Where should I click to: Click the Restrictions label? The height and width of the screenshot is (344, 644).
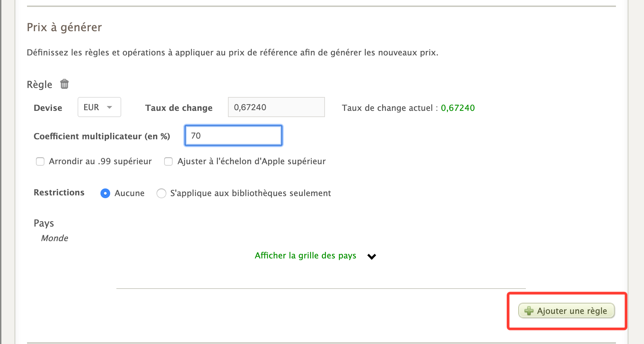point(59,193)
